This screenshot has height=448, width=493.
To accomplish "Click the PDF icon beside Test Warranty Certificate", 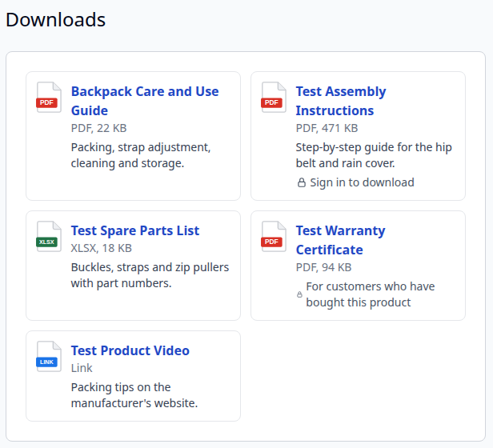I will point(274,237).
